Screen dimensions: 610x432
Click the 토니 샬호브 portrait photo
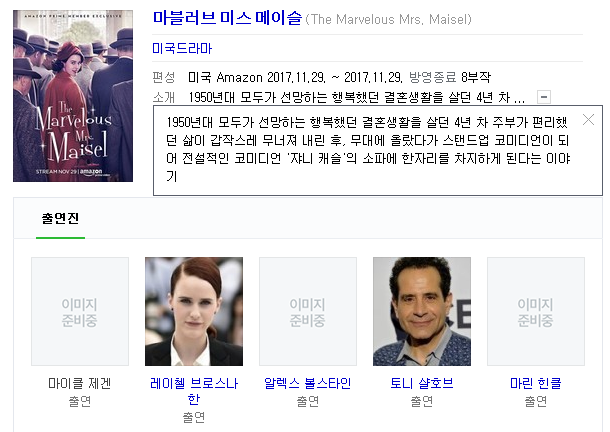click(x=422, y=311)
